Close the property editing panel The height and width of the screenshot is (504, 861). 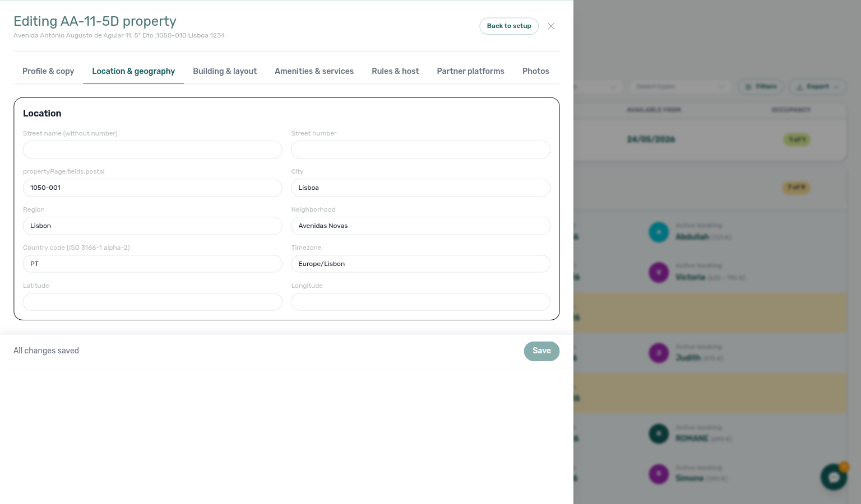pyautogui.click(x=551, y=26)
